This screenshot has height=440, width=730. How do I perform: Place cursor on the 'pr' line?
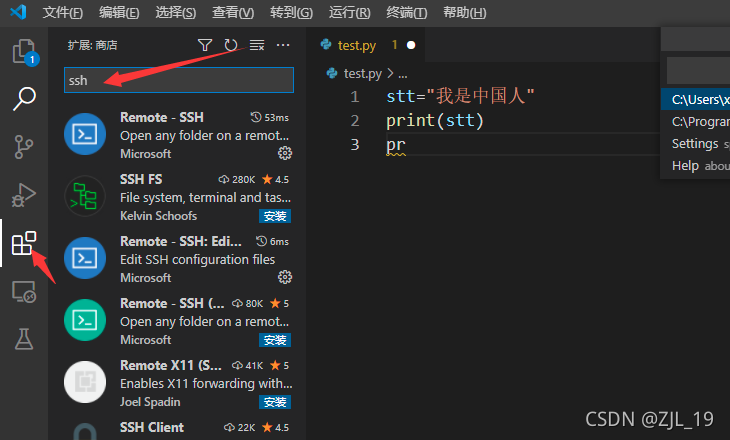click(x=396, y=145)
